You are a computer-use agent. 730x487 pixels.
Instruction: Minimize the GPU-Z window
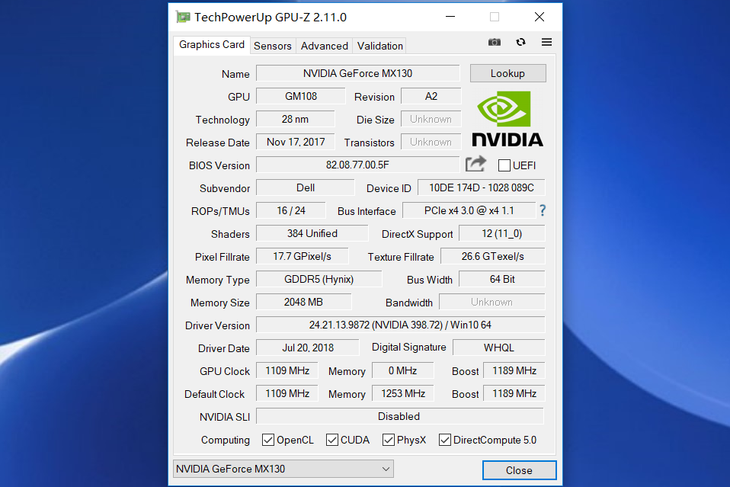coord(450,17)
